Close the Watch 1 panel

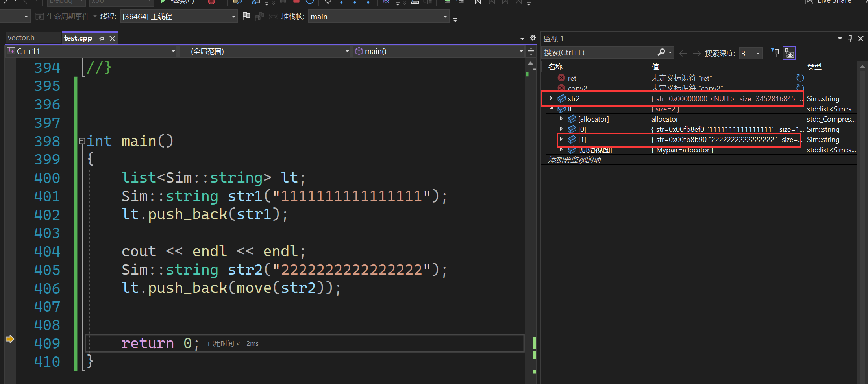(x=861, y=38)
